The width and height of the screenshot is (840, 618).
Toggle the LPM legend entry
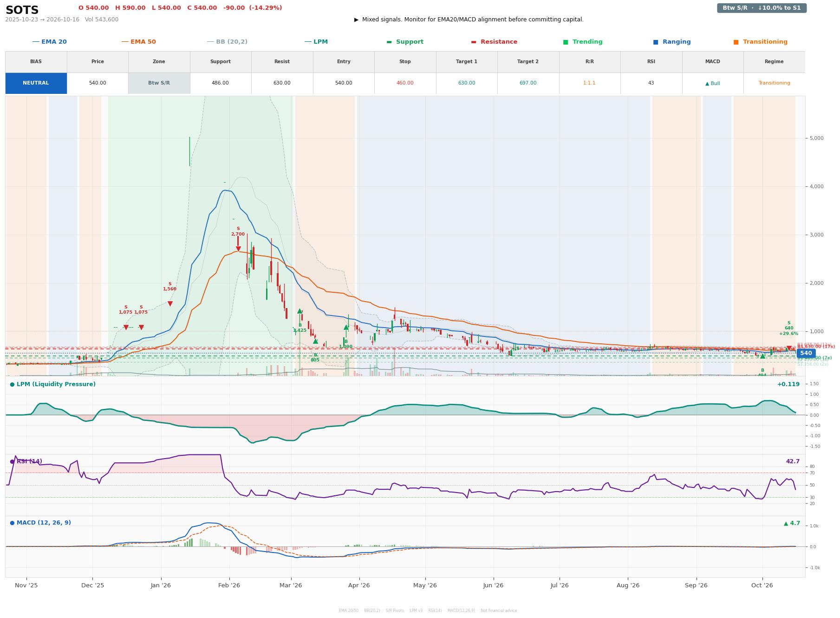[316, 42]
